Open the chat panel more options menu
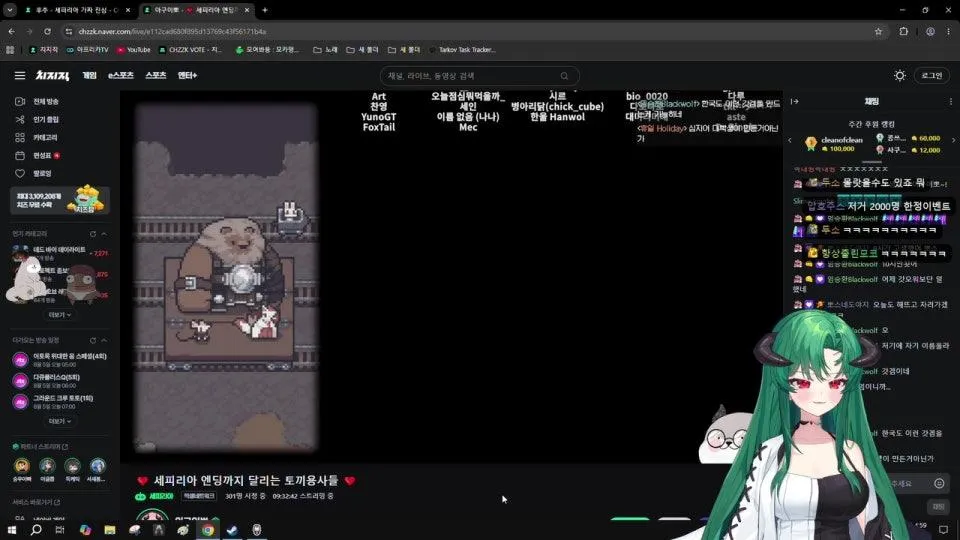The image size is (960, 540). pyautogui.click(x=951, y=102)
